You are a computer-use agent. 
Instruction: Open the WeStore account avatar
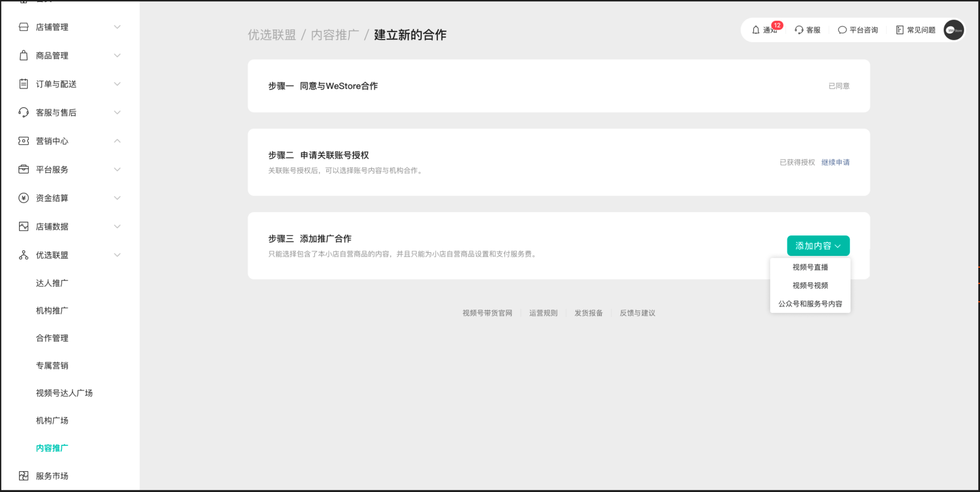954,30
